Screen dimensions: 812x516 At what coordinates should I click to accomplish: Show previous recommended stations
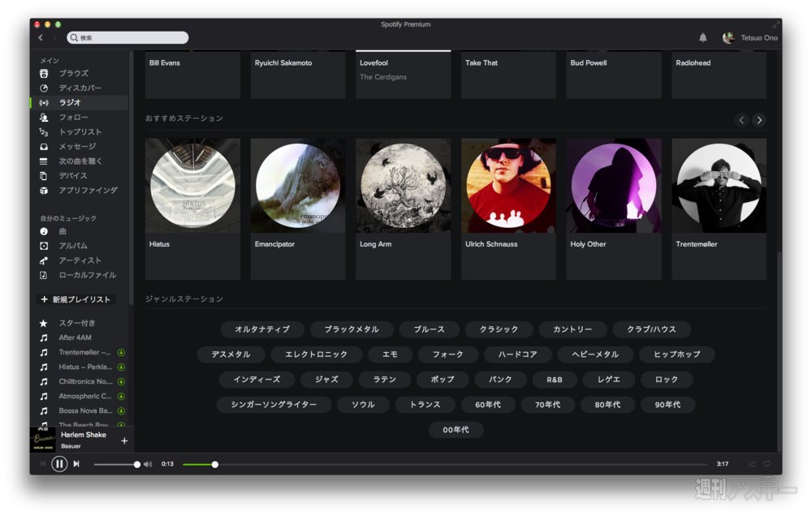[741, 120]
